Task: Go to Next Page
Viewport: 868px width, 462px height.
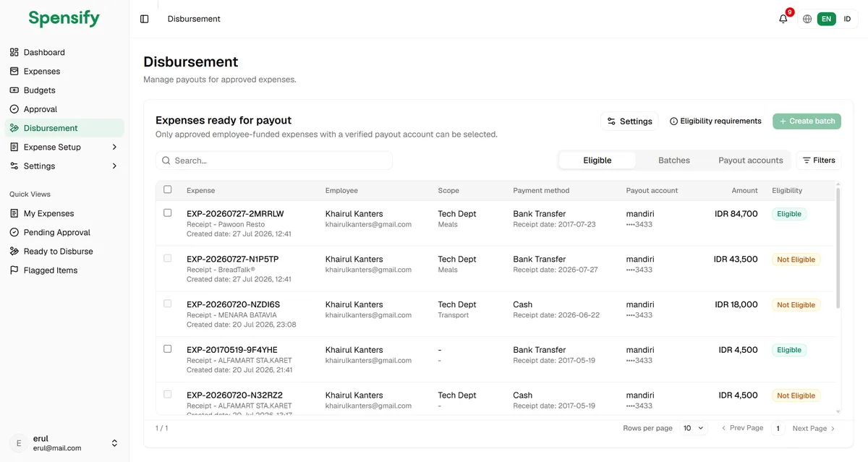Action: (x=814, y=428)
